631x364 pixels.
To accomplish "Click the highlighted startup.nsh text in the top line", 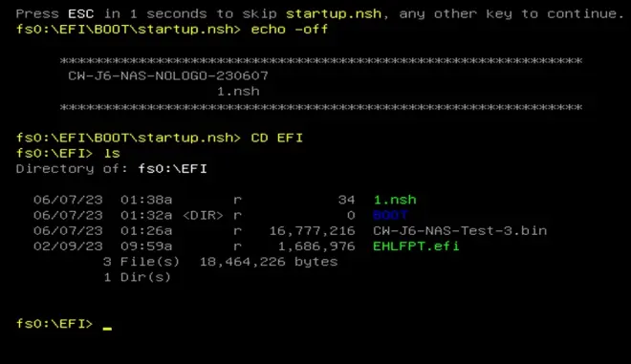I will pos(334,13).
